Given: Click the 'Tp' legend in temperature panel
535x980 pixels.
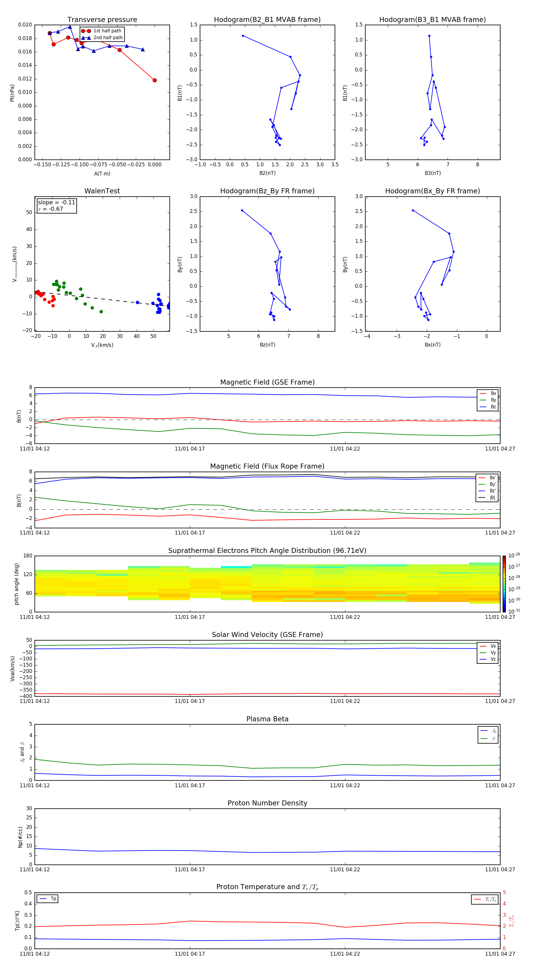Looking at the screenshot, I should click(48, 899).
